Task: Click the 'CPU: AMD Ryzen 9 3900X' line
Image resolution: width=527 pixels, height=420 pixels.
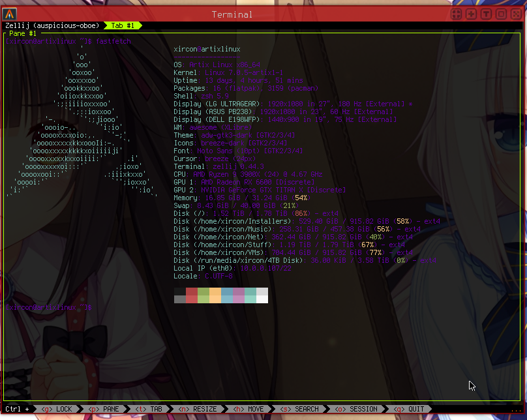Action: tap(248, 174)
